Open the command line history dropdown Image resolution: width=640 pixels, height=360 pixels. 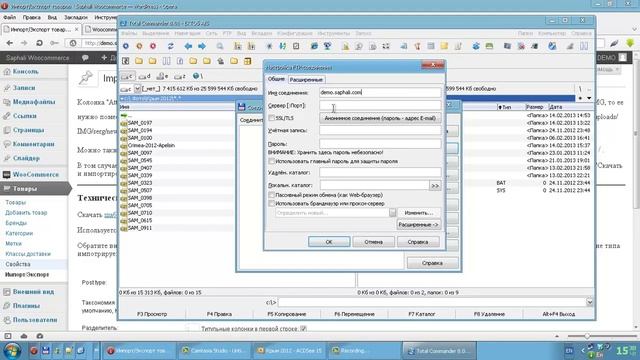(x=589, y=302)
